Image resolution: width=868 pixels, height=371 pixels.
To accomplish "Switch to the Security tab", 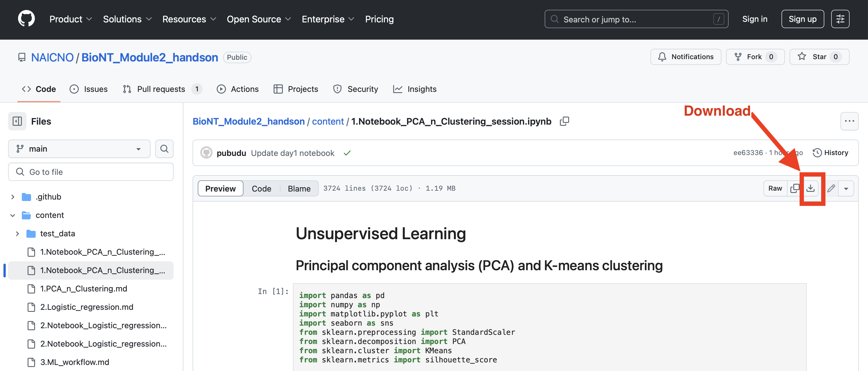I will coord(356,89).
